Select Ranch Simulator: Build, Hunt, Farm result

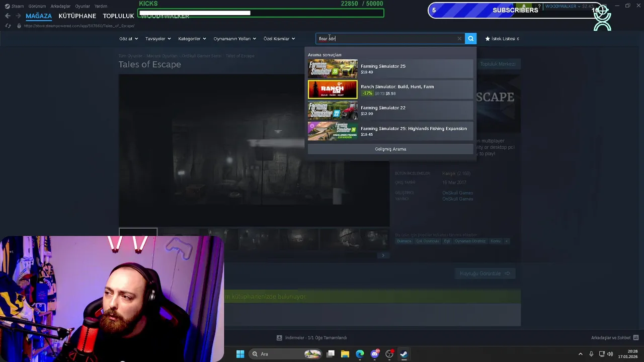(x=390, y=89)
